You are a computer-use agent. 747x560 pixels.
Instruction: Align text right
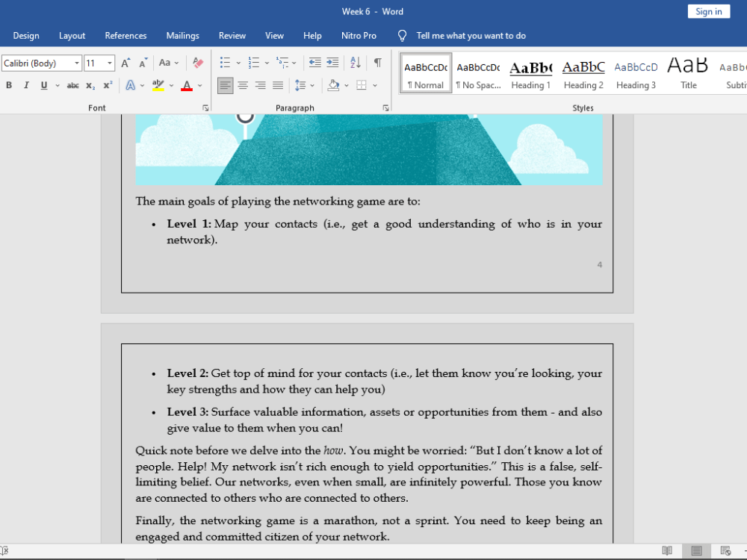[x=260, y=85]
